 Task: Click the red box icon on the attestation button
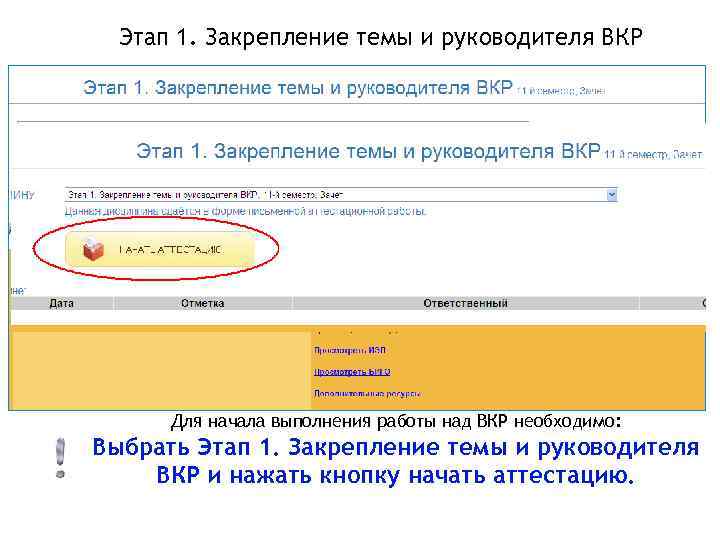93,249
